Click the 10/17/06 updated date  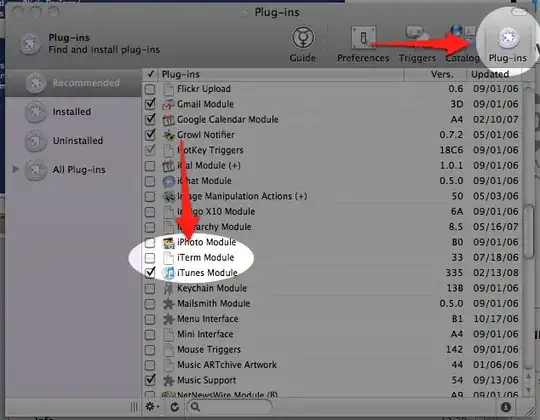(x=496, y=319)
